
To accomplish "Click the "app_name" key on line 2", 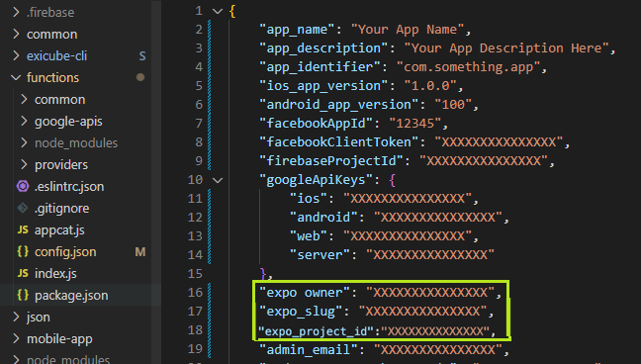I will point(298,30).
